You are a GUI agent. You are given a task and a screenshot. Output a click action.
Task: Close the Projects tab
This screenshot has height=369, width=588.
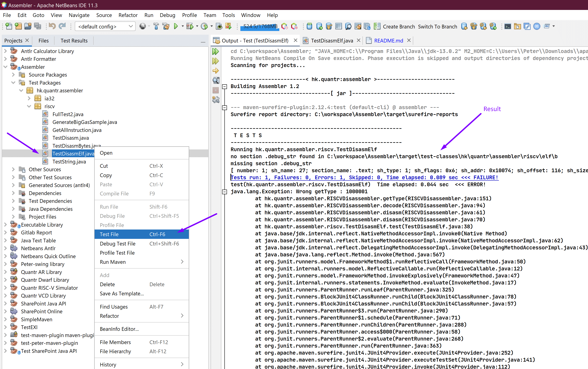[27, 40]
